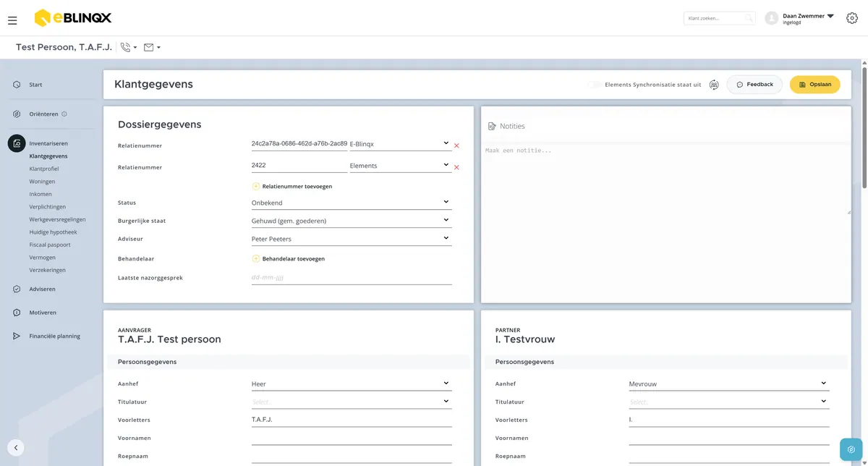
Task: Click the Adviseren sidebar icon
Action: click(x=17, y=289)
